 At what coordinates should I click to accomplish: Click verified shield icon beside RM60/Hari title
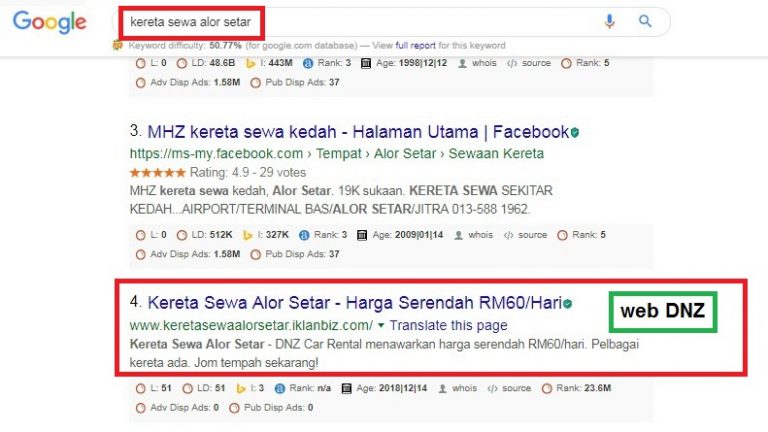point(567,303)
